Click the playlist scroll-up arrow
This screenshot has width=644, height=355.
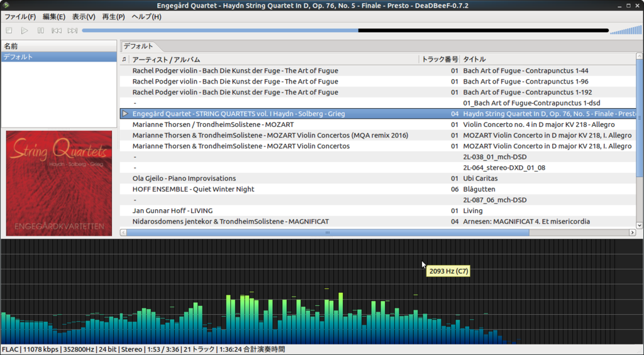pyautogui.click(x=640, y=56)
